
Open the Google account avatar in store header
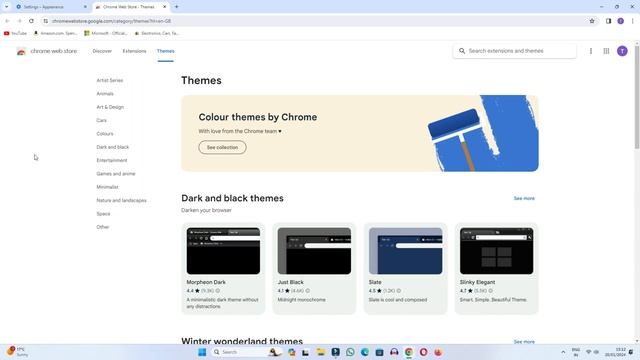[x=622, y=51]
